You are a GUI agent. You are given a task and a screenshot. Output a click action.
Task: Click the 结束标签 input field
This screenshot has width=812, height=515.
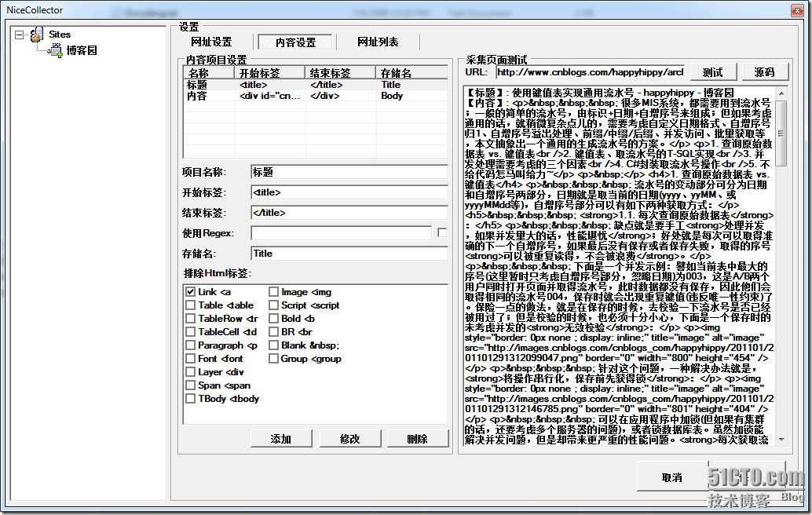pos(349,213)
